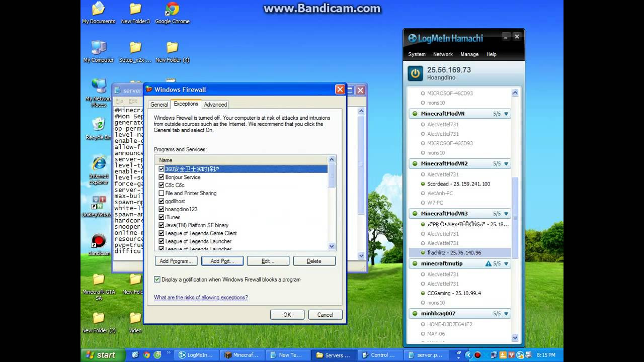Open My Documents desktop icon
The image size is (644, 362).
[99, 13]
